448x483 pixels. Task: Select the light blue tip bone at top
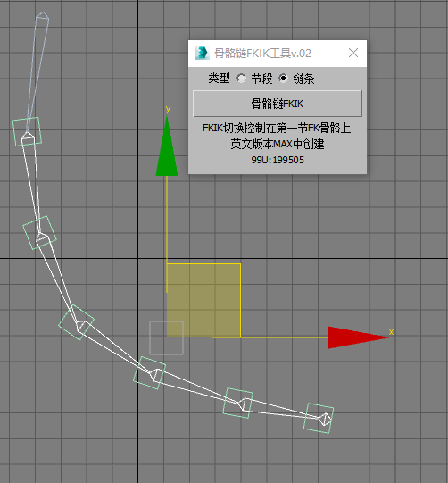[37, 72]
